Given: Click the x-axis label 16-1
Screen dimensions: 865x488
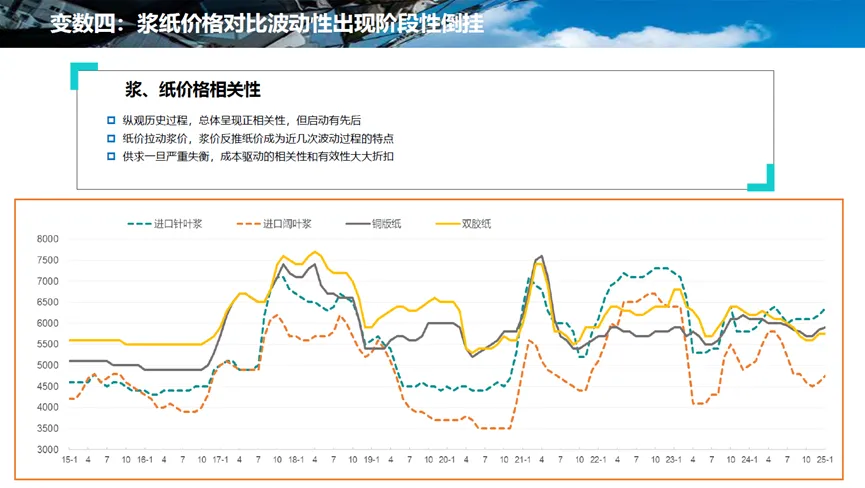Looking at the screenshot, I should [x=145, y=459].
